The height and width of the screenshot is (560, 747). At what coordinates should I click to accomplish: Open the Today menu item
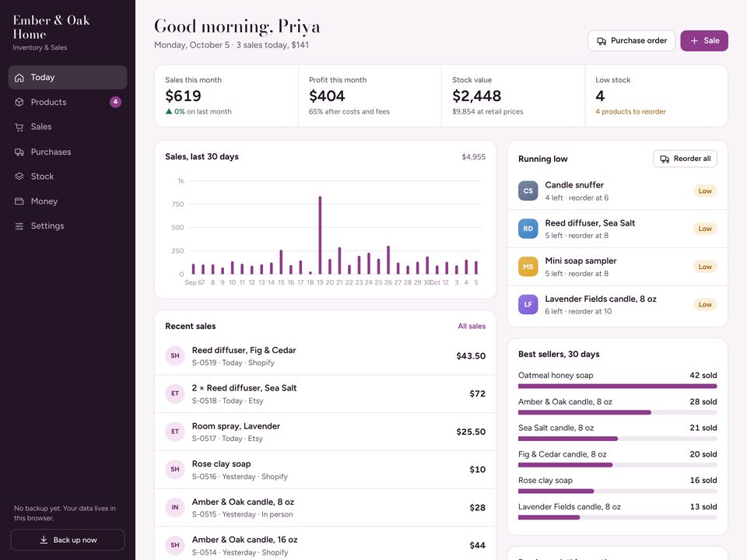68,77
